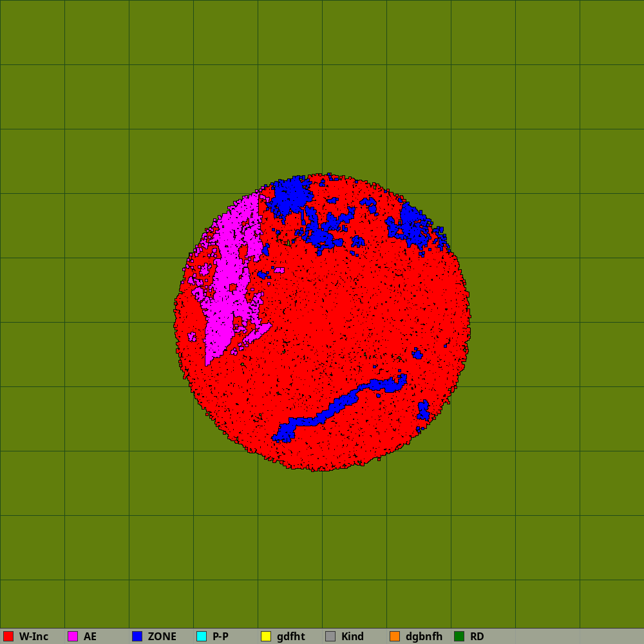The height and width of the screenshot is (644, 644).
Task: Click the cyan P-P legend swatch
Action: pos(202,636)
